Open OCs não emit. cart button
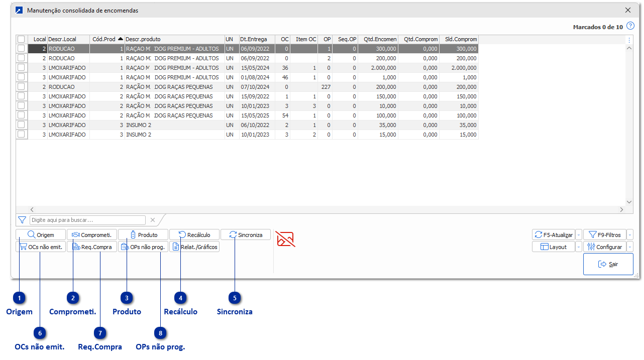644x360 pixels. coord(41,247)
